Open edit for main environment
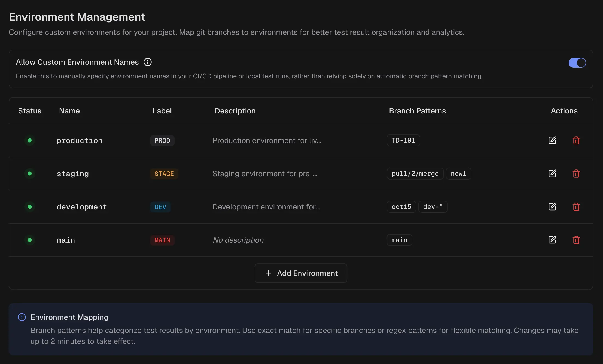The image size is (603, 364). (552, 240)
